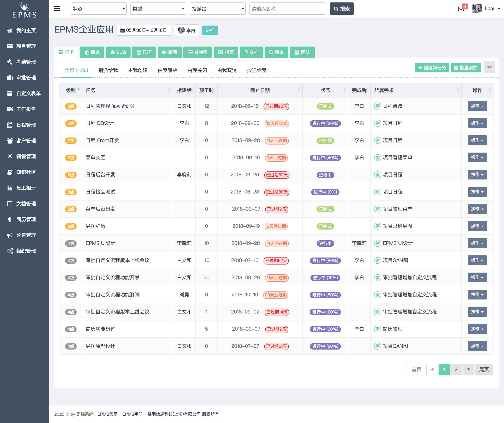The height and width of the screenshot is (423, 504).
Task: Open 文档管理 in the sidebar
Action: [24, 204]
